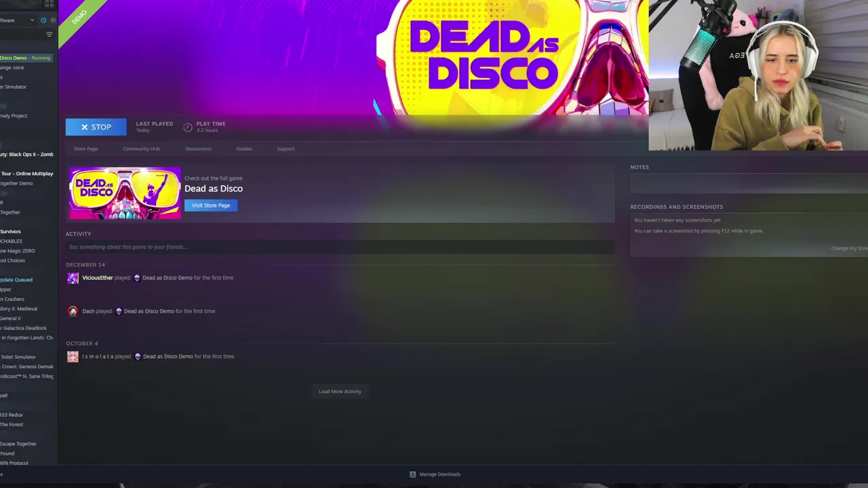Open the Guides tab
The height and width of the screenshot is (488, 868).
pos(244,148)
